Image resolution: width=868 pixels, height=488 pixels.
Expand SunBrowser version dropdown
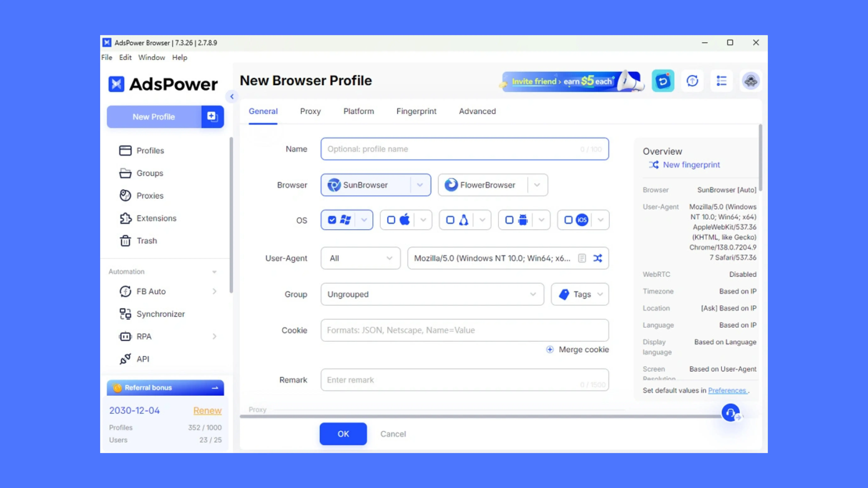point(420,185)
